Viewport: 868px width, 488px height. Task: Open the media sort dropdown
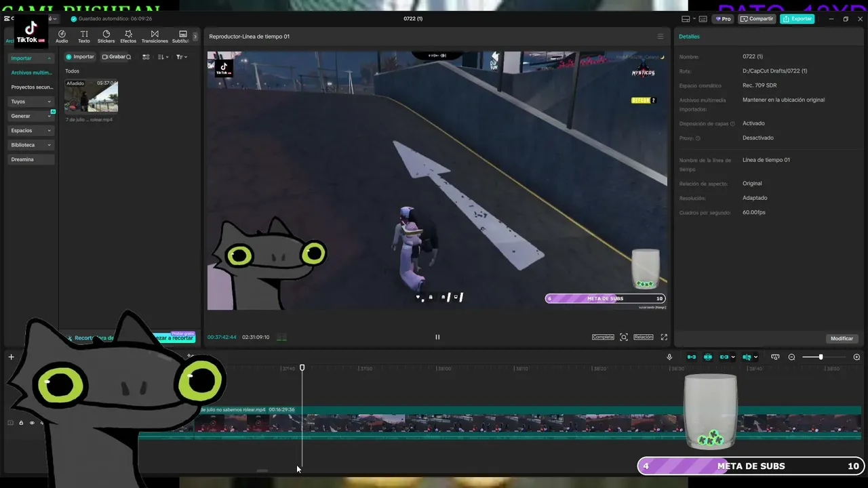163,57
